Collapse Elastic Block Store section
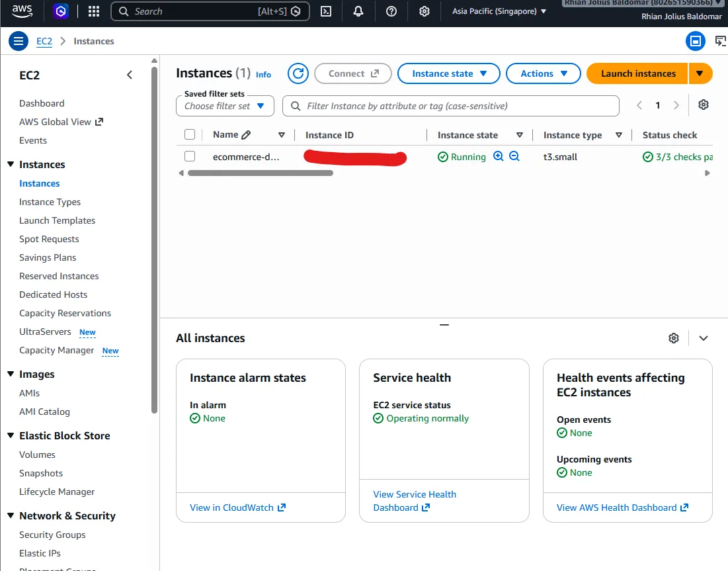This screenshot has height=571, width=728. point(11,435)
